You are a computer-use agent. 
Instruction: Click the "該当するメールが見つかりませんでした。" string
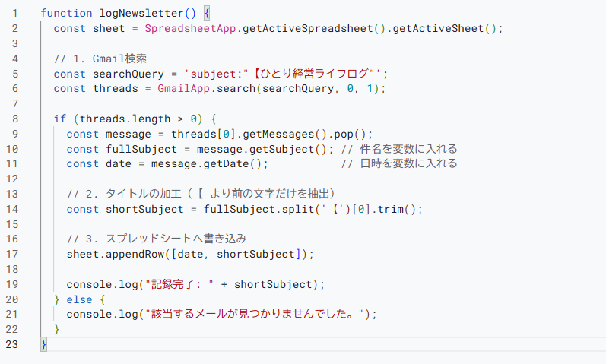point(255,314)
